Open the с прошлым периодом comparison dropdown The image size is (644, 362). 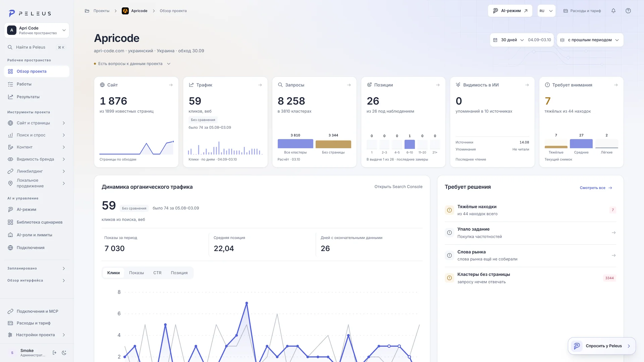coord(590,40)
